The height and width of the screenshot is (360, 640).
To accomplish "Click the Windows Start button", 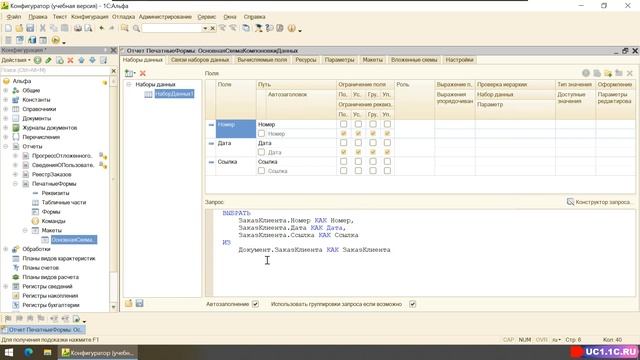I will pyautogui.click(x=9, y=352).
